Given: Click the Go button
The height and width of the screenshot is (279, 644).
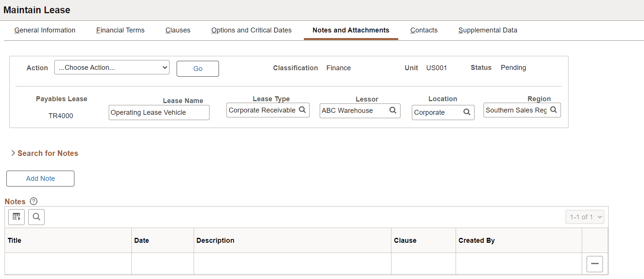Looking at the screenshot, I should tap(198, 69).
